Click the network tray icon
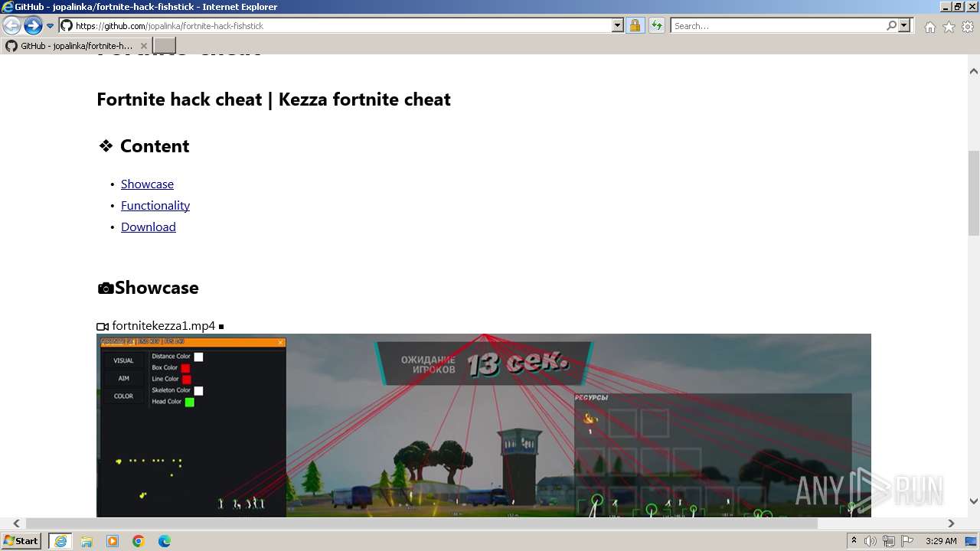Screen dimensions: 980x551 888,541
